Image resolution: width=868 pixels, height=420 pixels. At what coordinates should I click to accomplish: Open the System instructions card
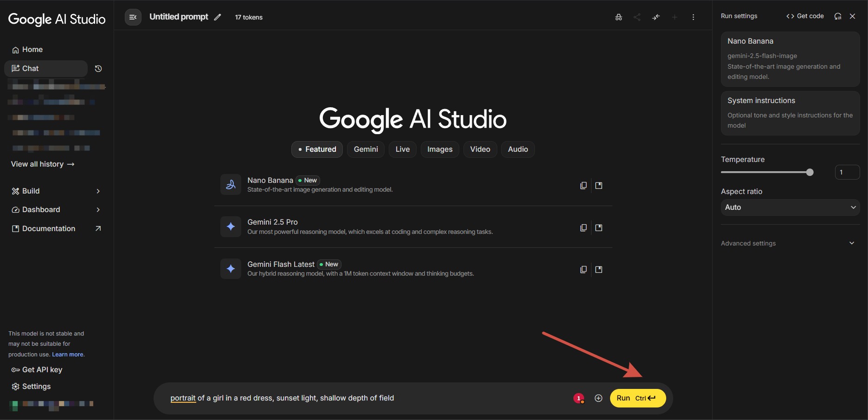point(790,113)
